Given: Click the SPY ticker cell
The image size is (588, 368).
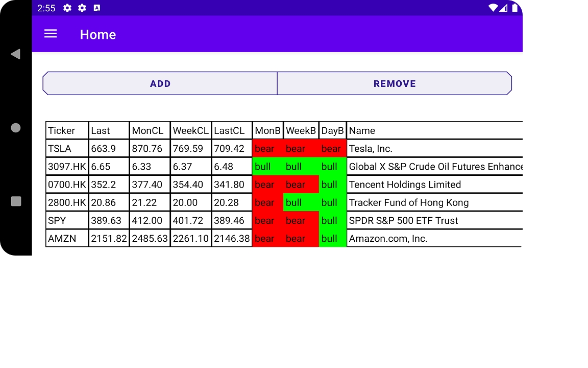Looking at the screenshot, I should [67, 221].
